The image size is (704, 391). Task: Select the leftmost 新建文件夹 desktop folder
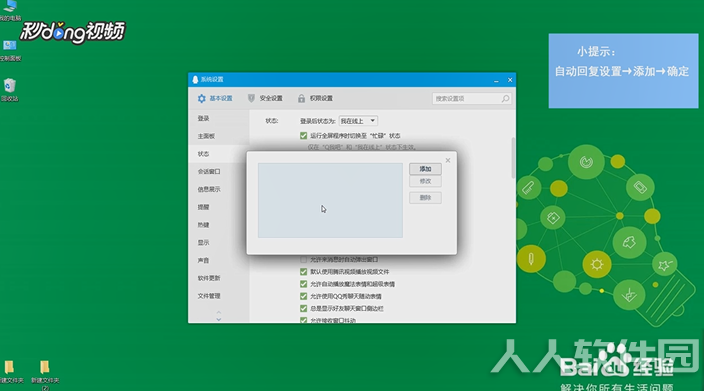click(11, 372)
